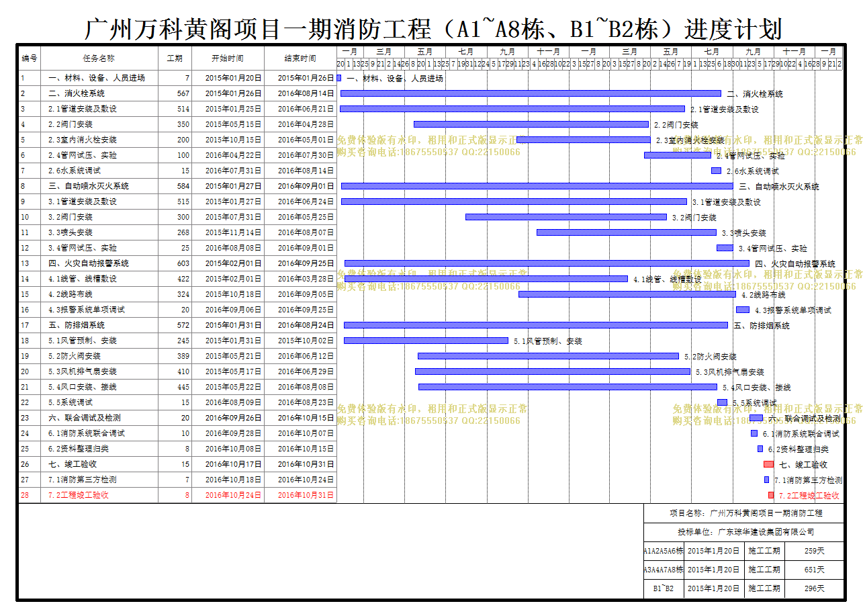Screen dimensions: 863x616
Task: Select the A3A4A7A8栋 cell in the footer
Action: pos(664,570)
